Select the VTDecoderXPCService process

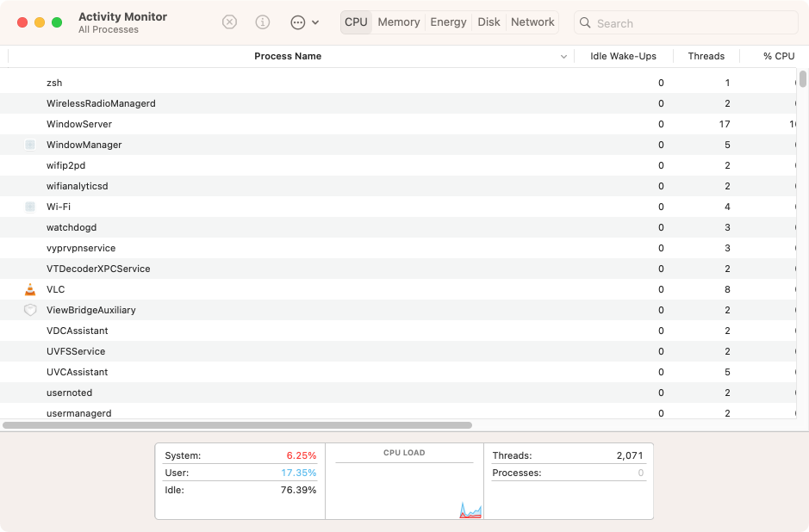point(98,269)
